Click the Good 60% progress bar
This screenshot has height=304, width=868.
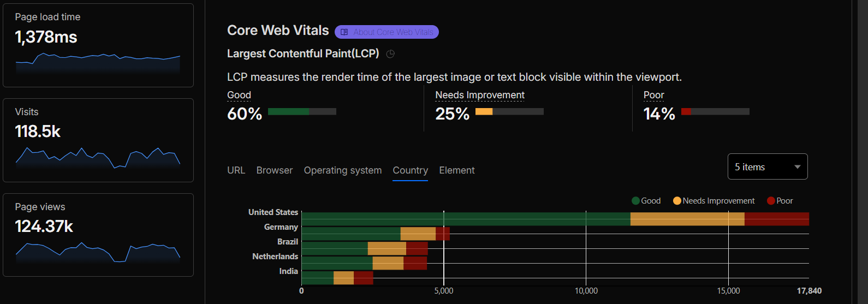tap(302, 111)
